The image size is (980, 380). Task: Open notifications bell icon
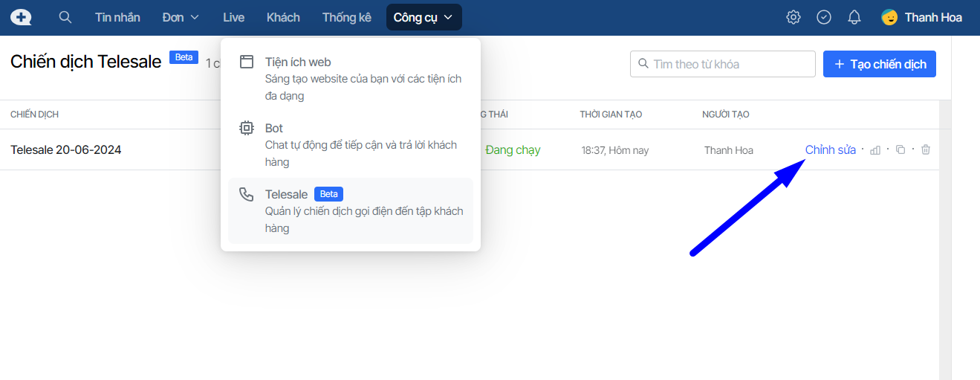854,17
